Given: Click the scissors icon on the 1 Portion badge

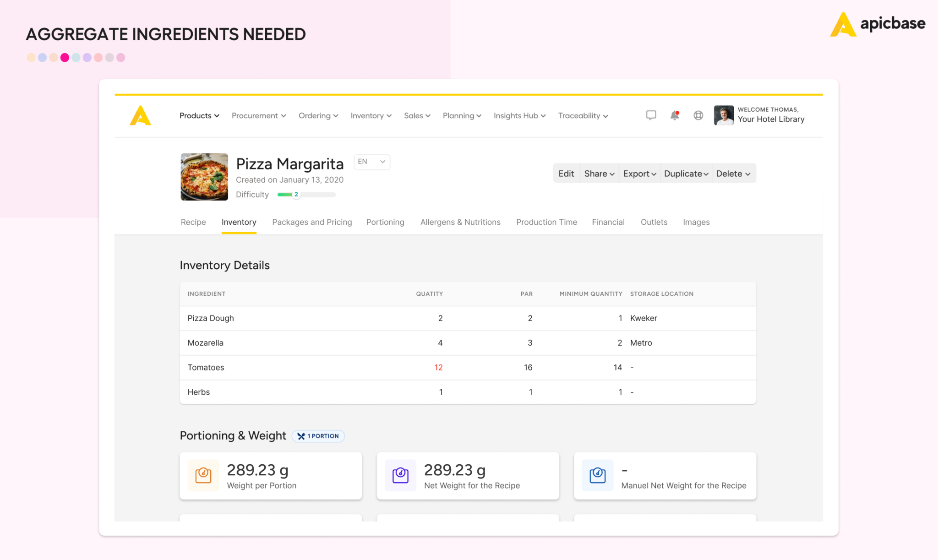Looking at the screenshot, I should (302, 436).
